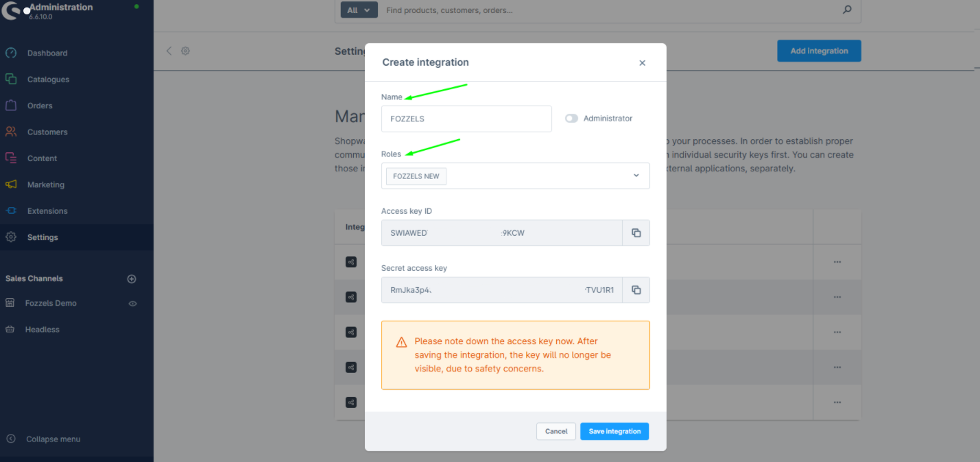980x462 pixels.
Task: Click the Marketing megaphone icon
Action: tap(11, 184)
